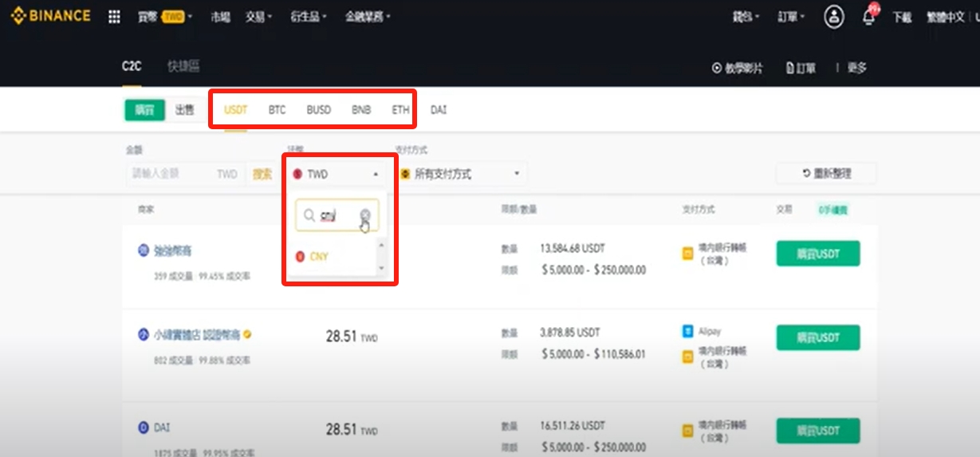Open the 訂單 dropdown in top header
The image size is (980, 457).
click(792, 17)
